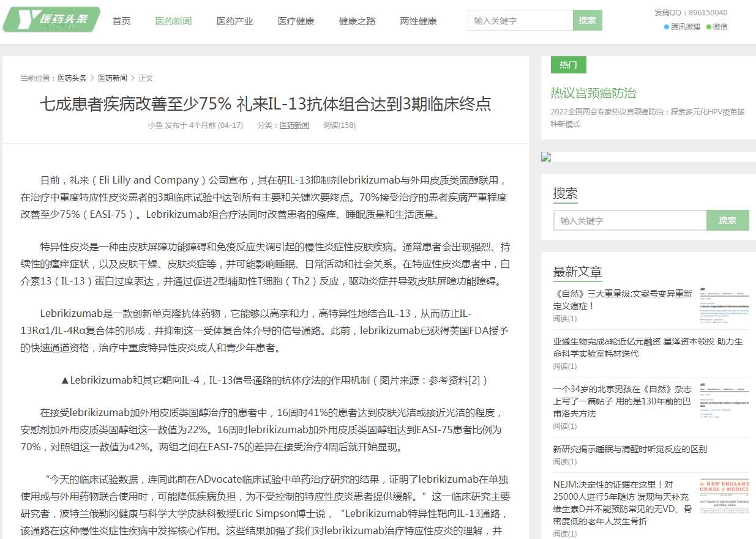
Task: Click the sidebar 搜索 button
Action: (728, 220)
